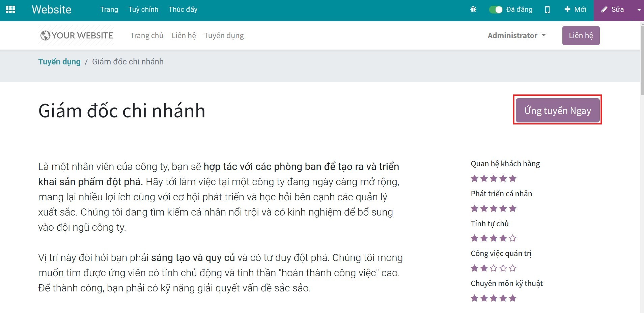Activate the debug bug icon in navbar
644x313 pixels.
(x=473, y=9)
